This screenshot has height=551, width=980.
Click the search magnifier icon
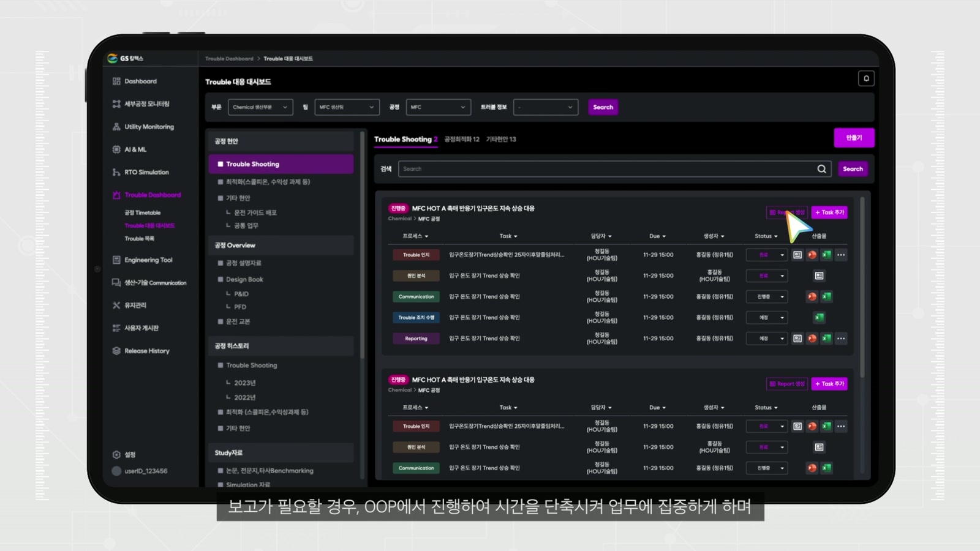click(821, 169)
